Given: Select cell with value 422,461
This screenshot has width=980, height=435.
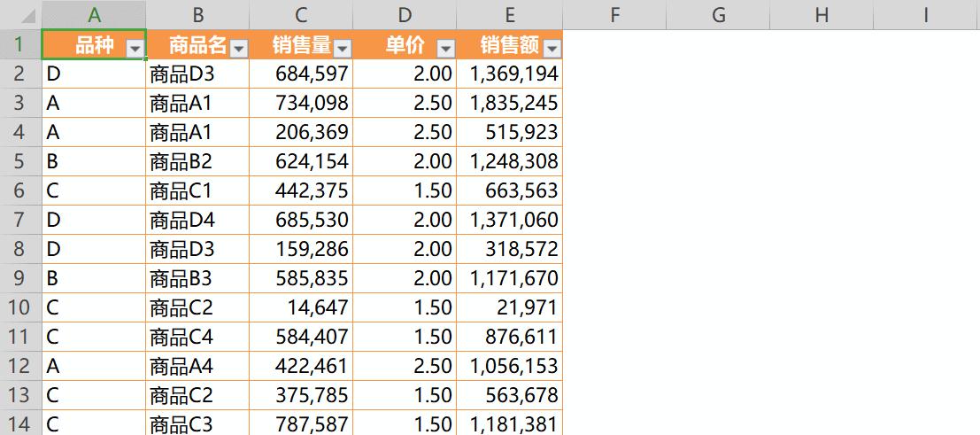Looking at the screenshot, I should point(301,366).
